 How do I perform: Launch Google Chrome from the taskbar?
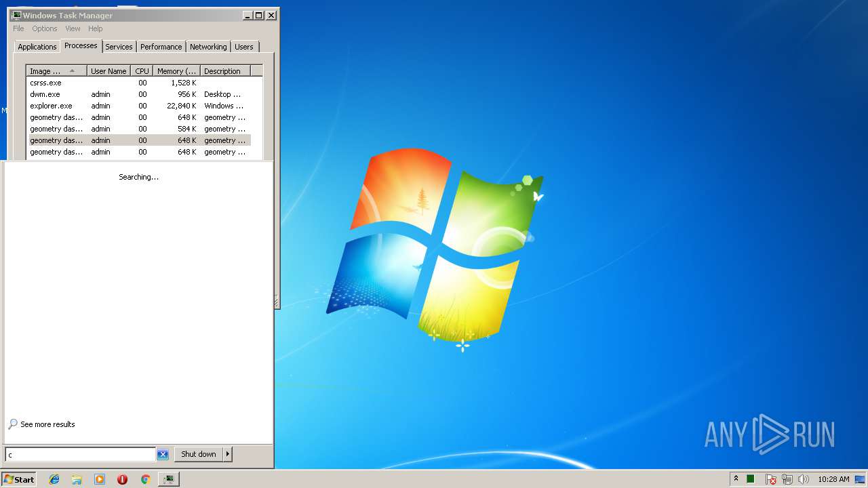145,479
